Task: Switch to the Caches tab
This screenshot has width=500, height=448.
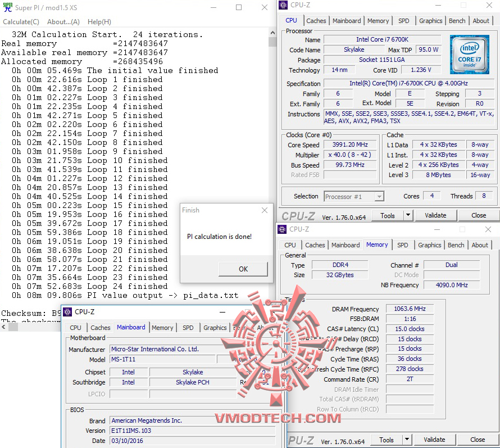Action: [316, 20]
